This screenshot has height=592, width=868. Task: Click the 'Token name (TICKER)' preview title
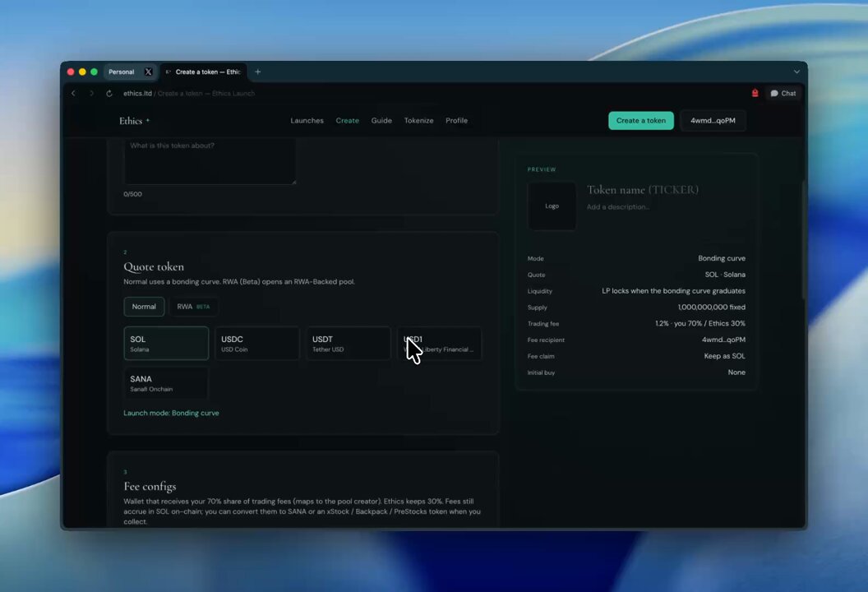643,190
